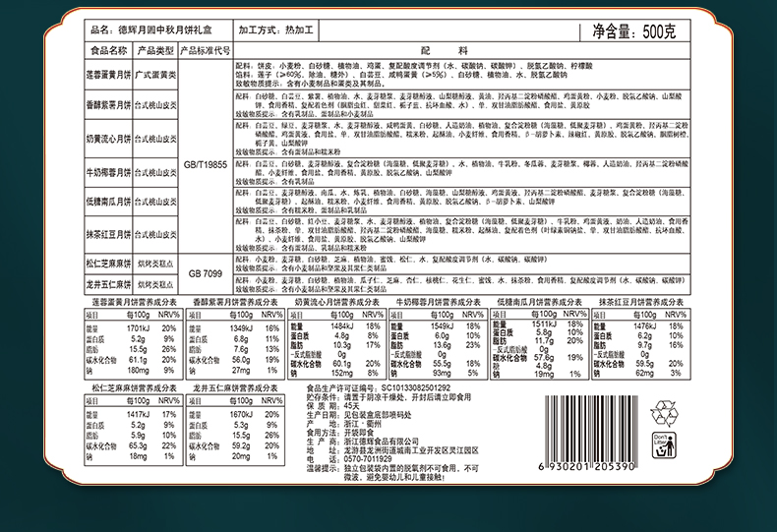This screenshot has width=777, height=532.
Task: Select the shelf life value 45天
Action: [352, 406]
